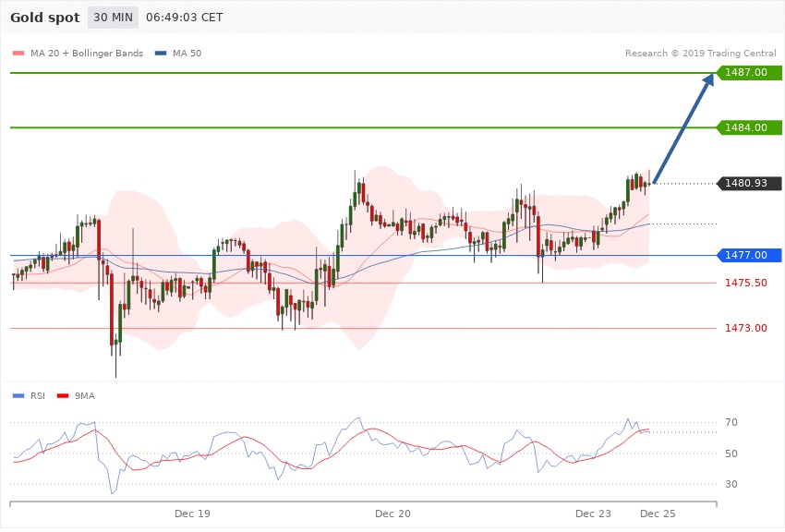The width and height of the screenshot is (785, 532).
Task: Open Research © 2019 Trading Central link
Action: [700, 54]
